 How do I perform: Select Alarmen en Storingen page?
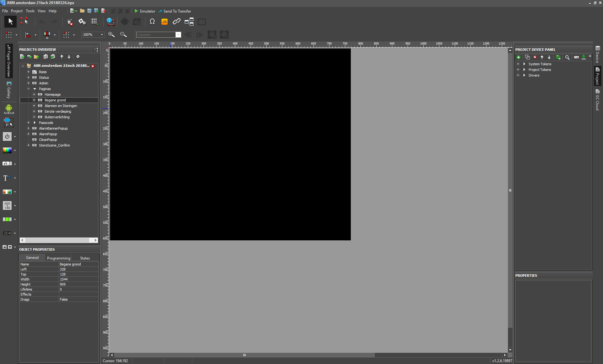(61, 106)
